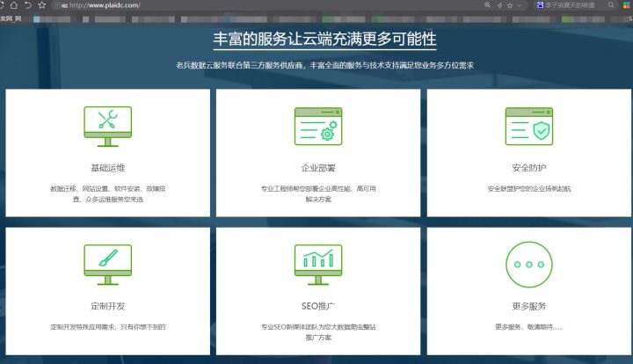The width and height of the screenshot is (633, 364).
Task: Click the magnifier search button icon
Action: [611, 5]
